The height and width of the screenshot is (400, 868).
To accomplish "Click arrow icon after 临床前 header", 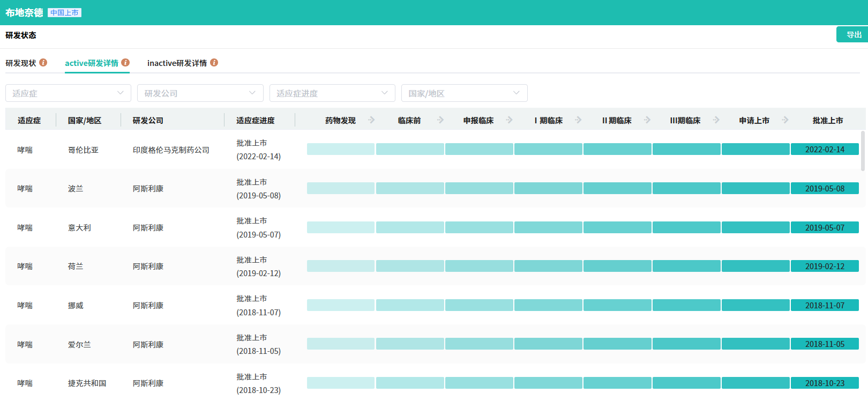I will pos(440,120).
